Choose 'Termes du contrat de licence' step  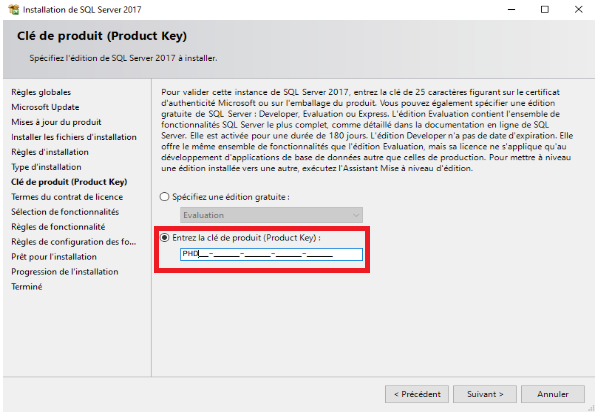[x=67, y=197]
